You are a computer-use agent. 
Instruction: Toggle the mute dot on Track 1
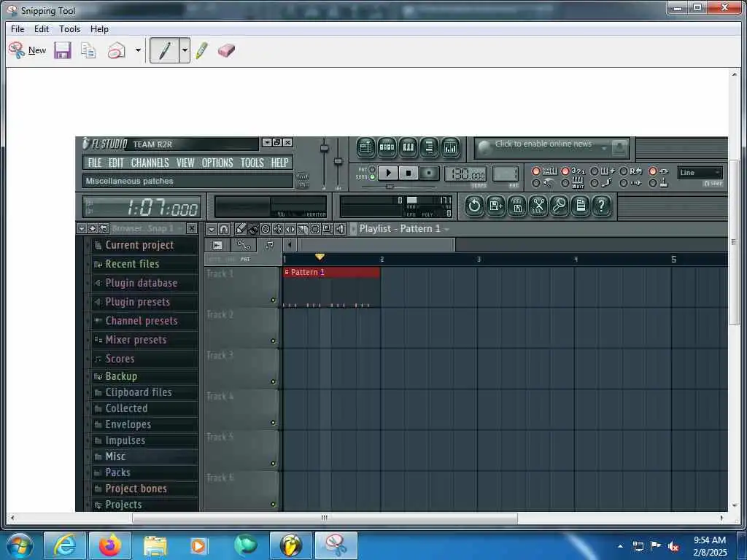[273, 300]
